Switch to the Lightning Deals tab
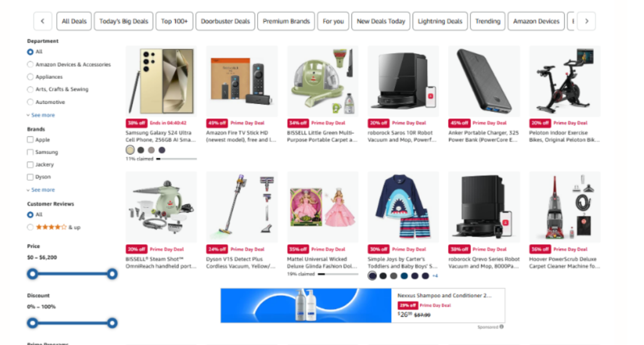Image resolution: width=644 pixels, height=345 pixels. click(440, 21)
